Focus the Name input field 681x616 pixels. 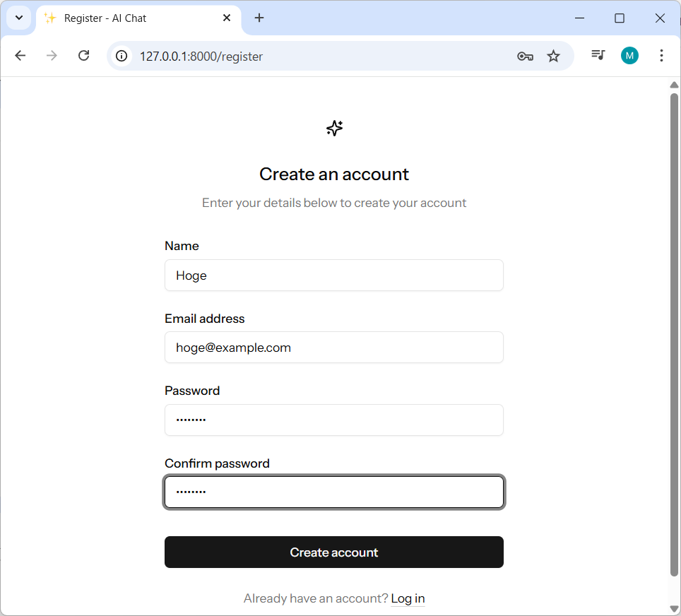pyautogui.click(x=333, y=276)
